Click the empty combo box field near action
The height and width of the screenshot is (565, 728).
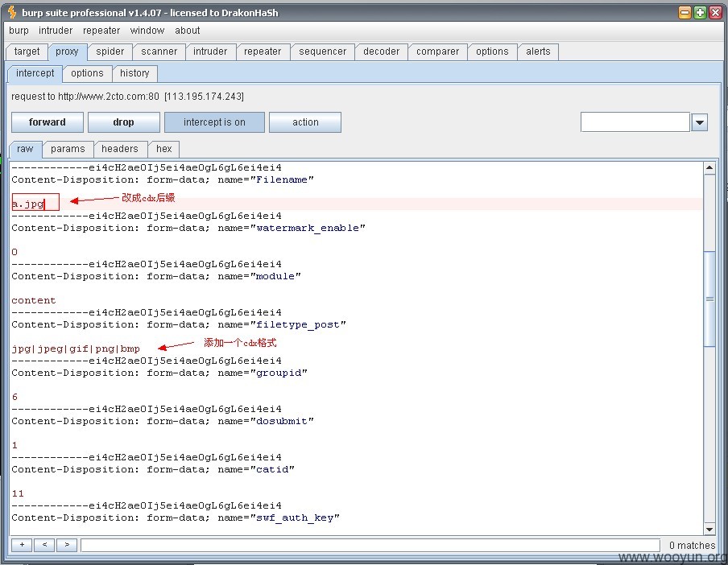point(635,122)
